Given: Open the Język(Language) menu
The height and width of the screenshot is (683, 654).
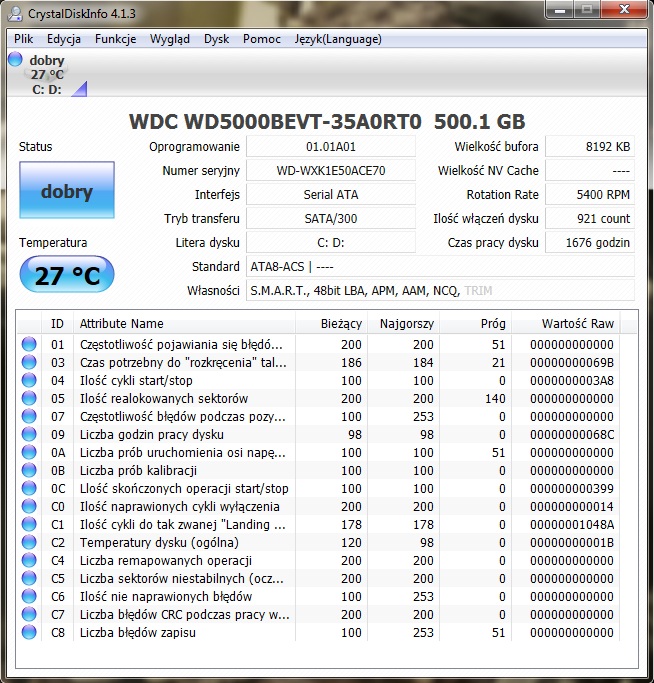Looking at the screenshot, I should 338,39.
